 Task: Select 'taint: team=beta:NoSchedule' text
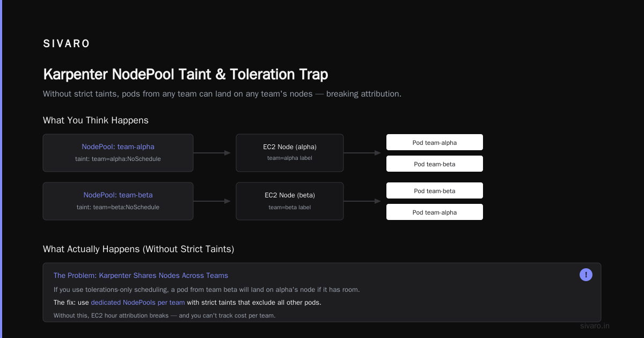pyautogui.click(x=118, y=207)
